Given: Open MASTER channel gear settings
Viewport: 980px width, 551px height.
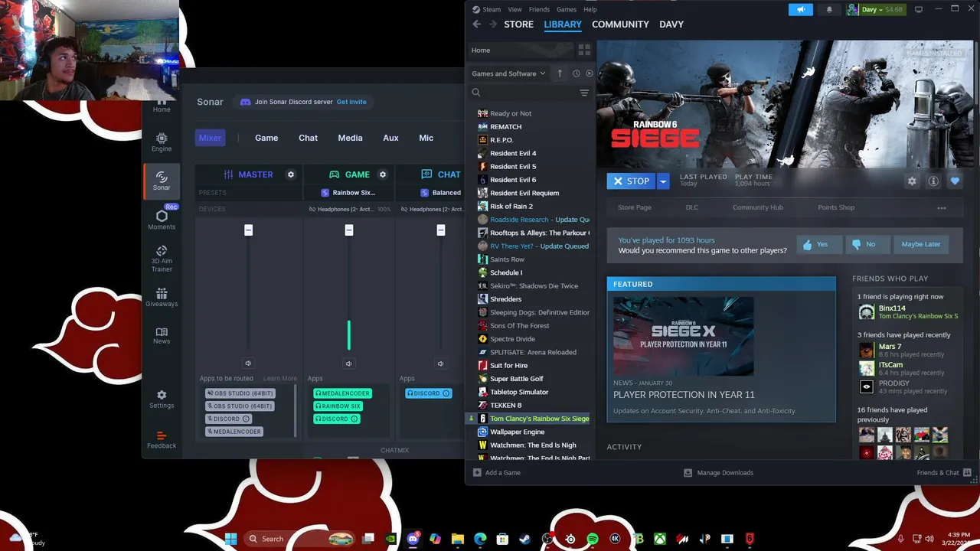Looking at the screenshot, I should coord(291,174).
